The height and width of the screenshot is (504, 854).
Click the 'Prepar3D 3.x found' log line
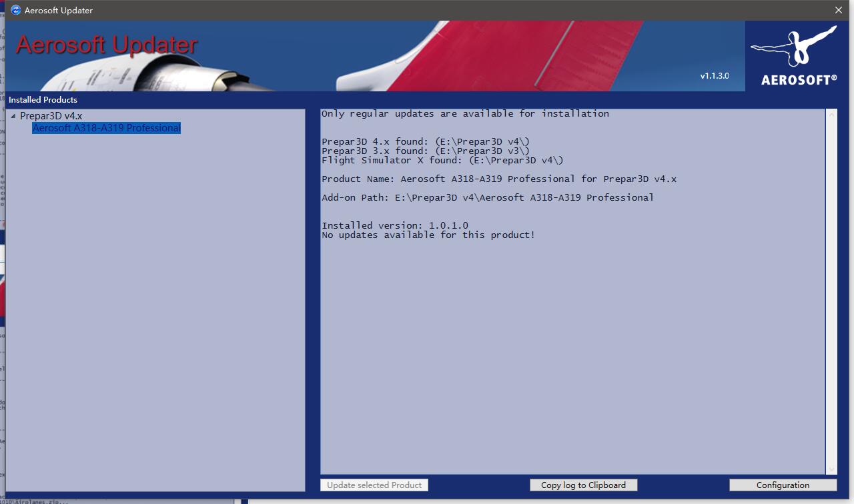tap(426, 151)
